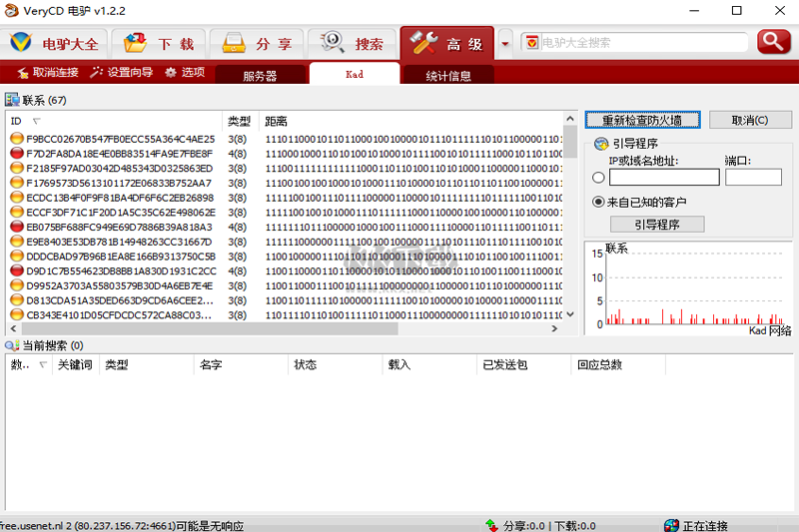Image resolution: width=799 pixels, height=532 pixels.
Task: Focus the 电驴大全搜索 search field
Action: [x=642, y=42]
